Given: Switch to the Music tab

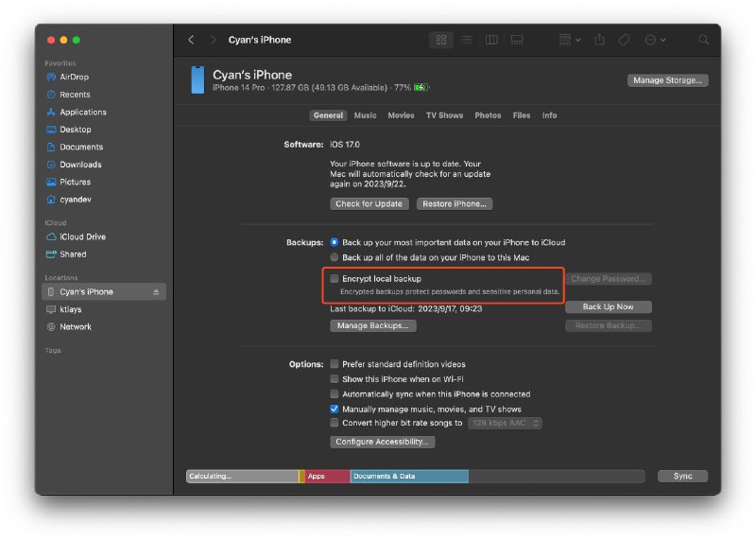Looking at the screenshot, I should (365, 115).
